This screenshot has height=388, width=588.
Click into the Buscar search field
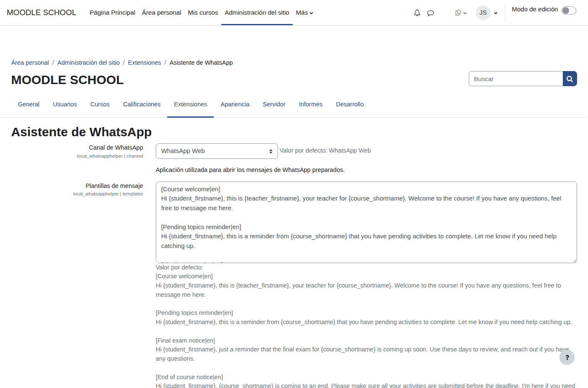(516, 79)
